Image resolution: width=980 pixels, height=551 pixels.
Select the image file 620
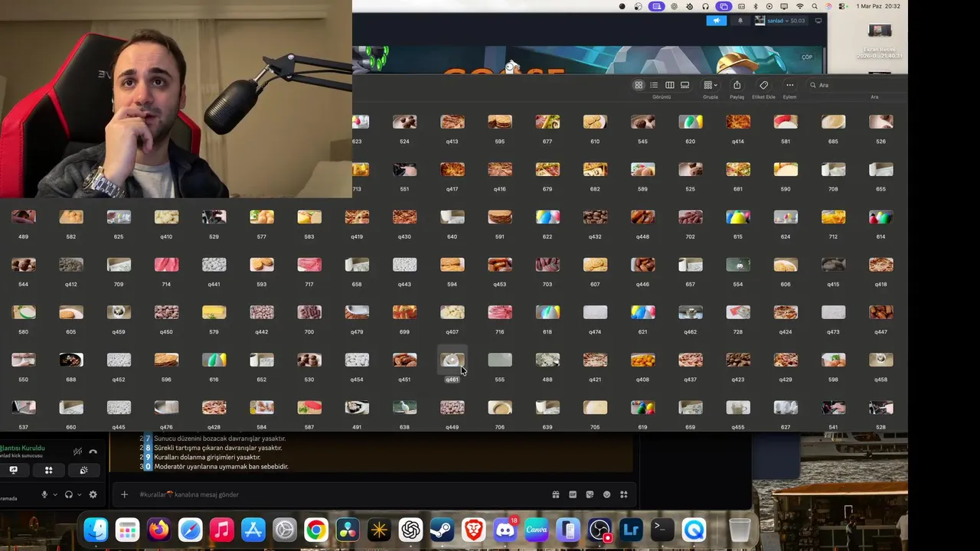tap(690, 122)
